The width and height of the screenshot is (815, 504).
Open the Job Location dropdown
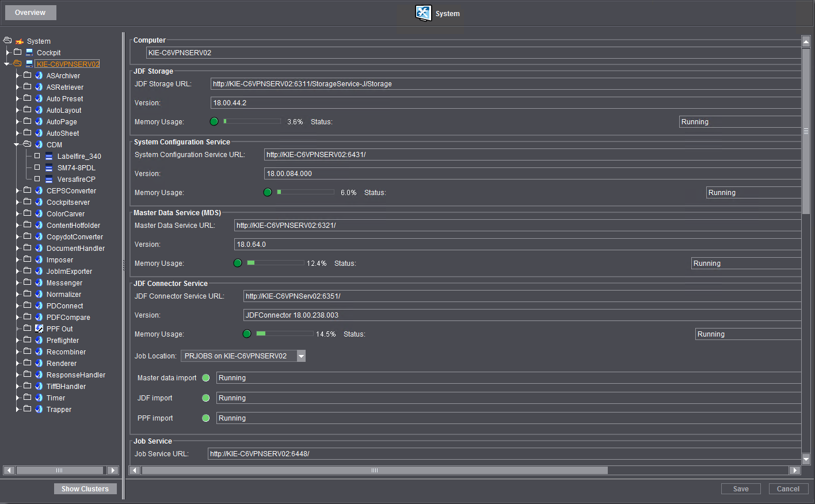click(301, 356)
